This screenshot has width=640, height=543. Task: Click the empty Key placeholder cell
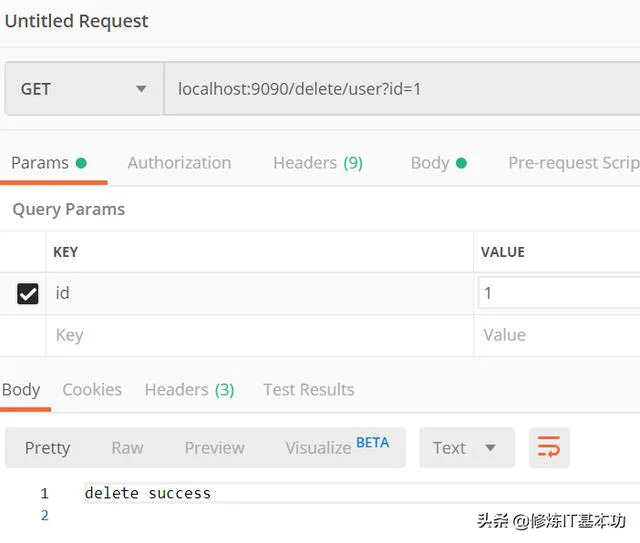point(260,335)
